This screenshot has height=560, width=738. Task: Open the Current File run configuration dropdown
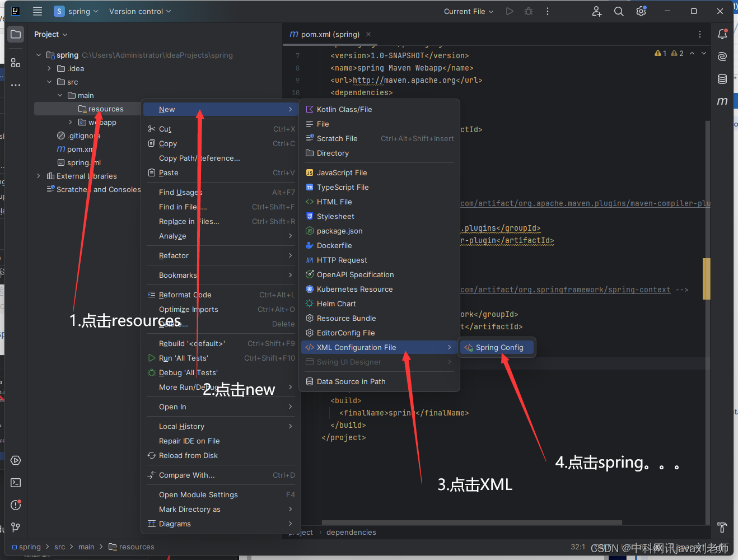tap(468, 11)
